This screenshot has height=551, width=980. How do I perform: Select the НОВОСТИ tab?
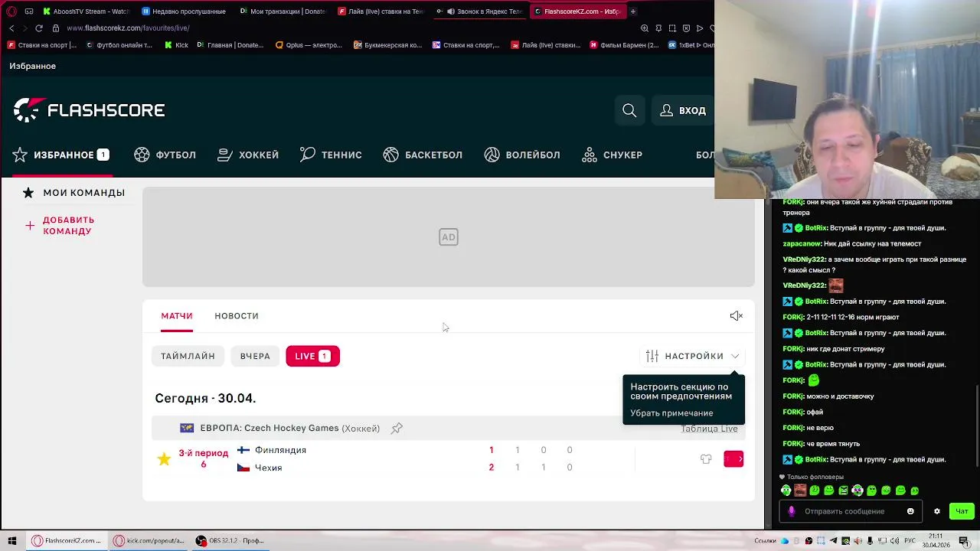tap(237, 315)
